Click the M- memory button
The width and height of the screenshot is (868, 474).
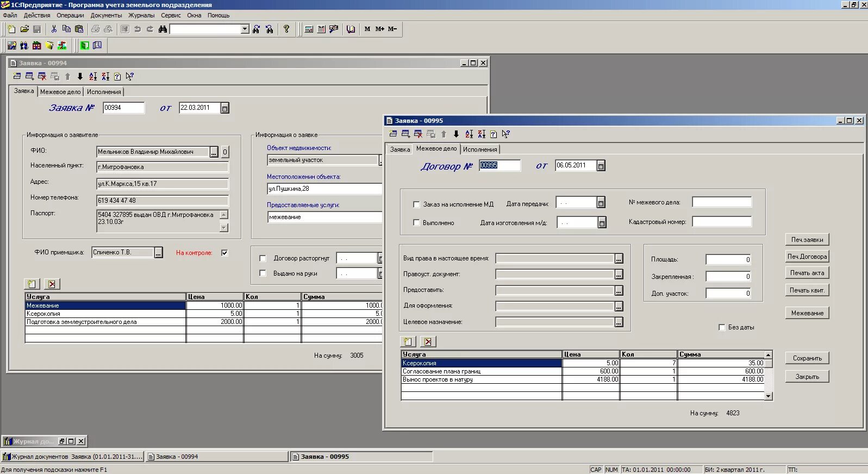point(392,29)
